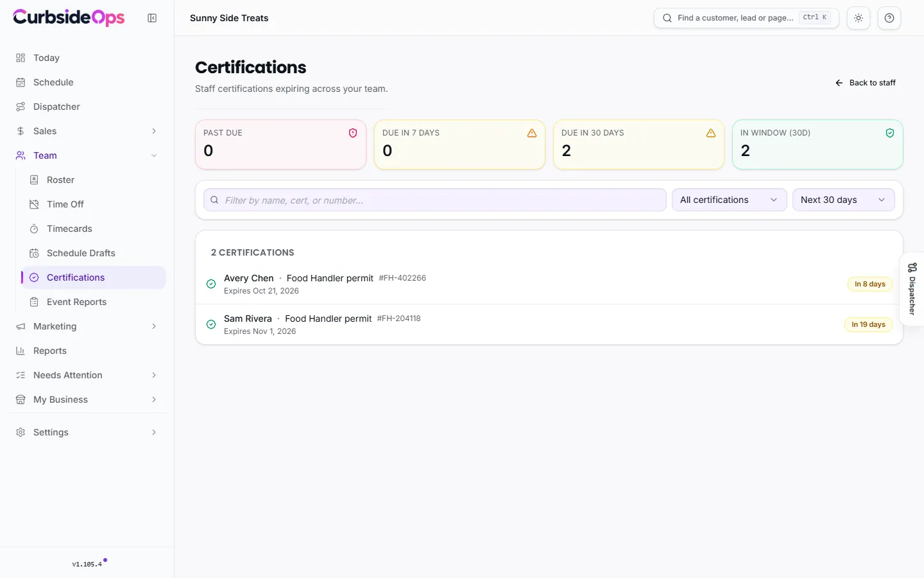Expand the Marketing menu

pos(87,326)
